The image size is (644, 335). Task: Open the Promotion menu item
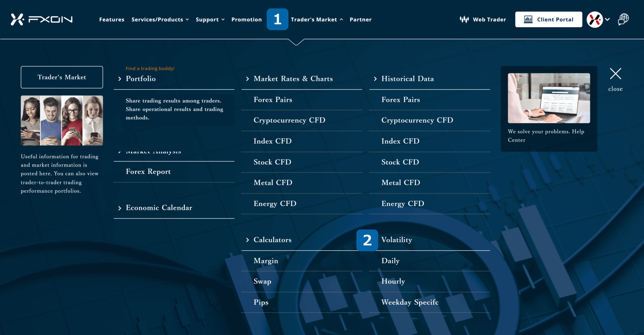tap(247, 19)
